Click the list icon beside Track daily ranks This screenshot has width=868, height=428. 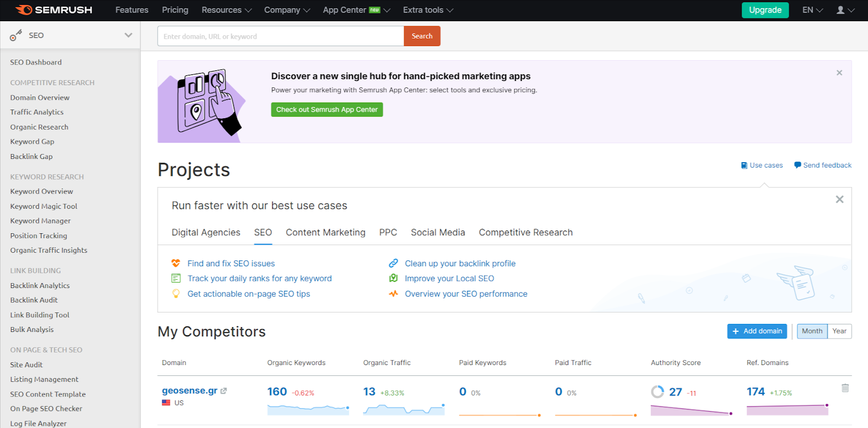pos(176,278)
